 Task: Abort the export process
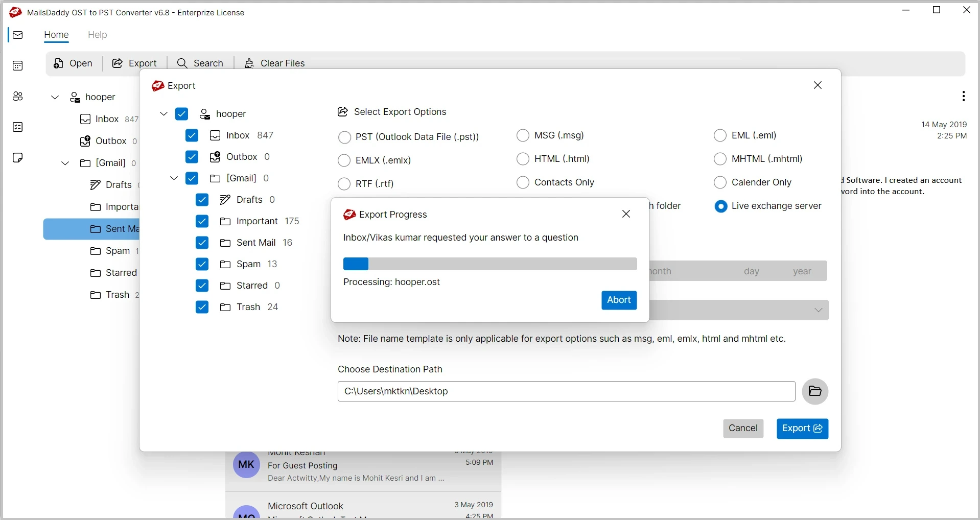(x=619, y=300)
